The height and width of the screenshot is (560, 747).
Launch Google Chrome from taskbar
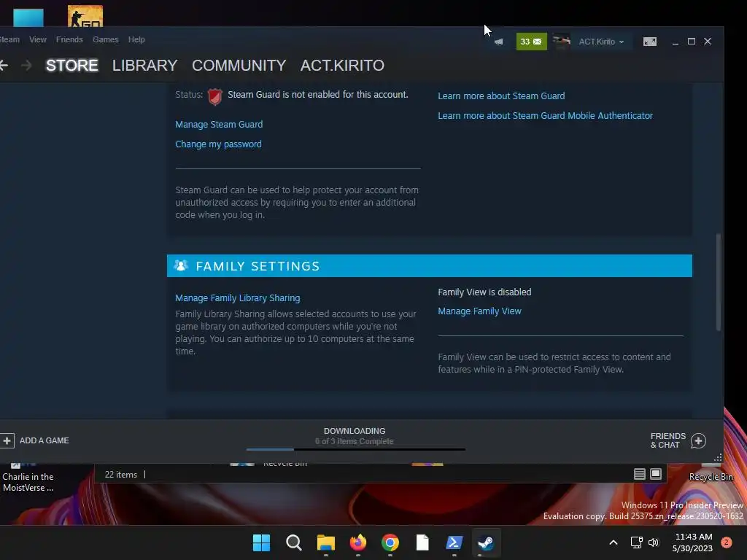(390, 542)
